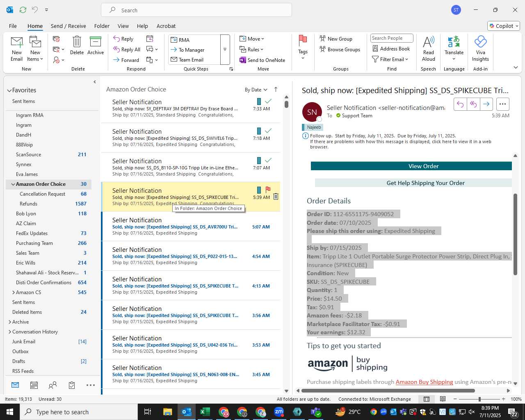
Task: Expand the Conversation History folder
Action: pyautogui.click(x=9, y=332)
